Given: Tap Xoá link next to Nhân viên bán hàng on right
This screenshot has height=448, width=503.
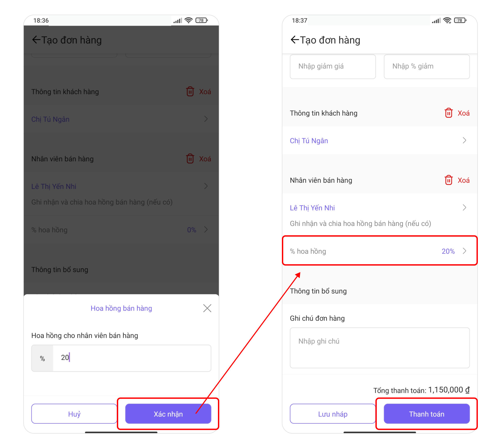Looking at the screenshot, I should pos(463,180).
